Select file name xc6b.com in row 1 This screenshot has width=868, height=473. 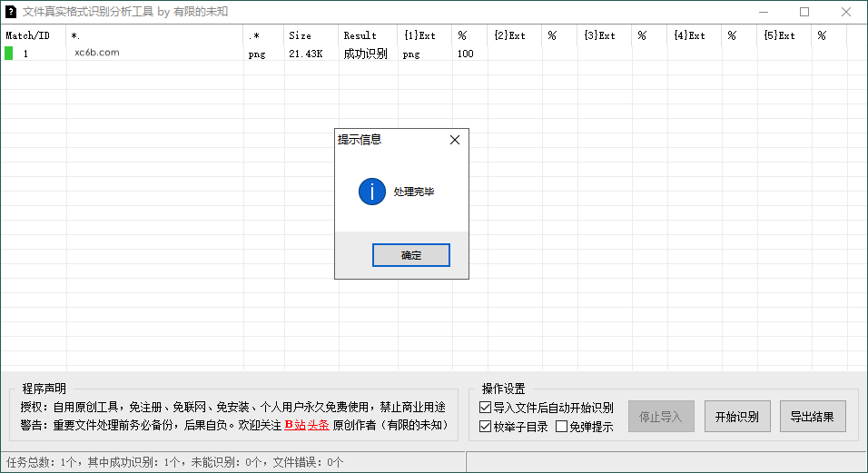[97, 53]
